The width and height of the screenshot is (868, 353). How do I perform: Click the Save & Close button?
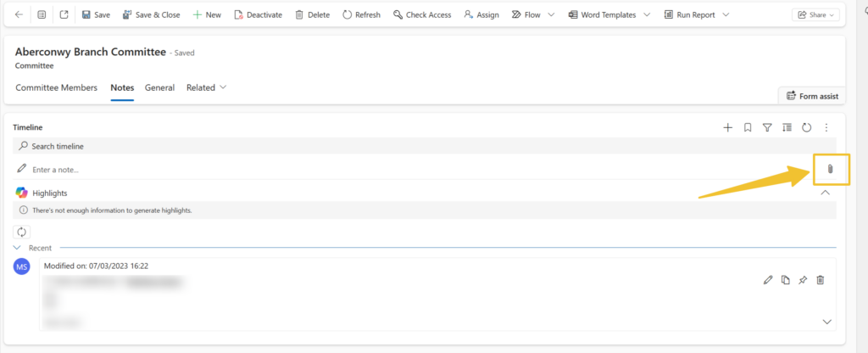(151, 14)
